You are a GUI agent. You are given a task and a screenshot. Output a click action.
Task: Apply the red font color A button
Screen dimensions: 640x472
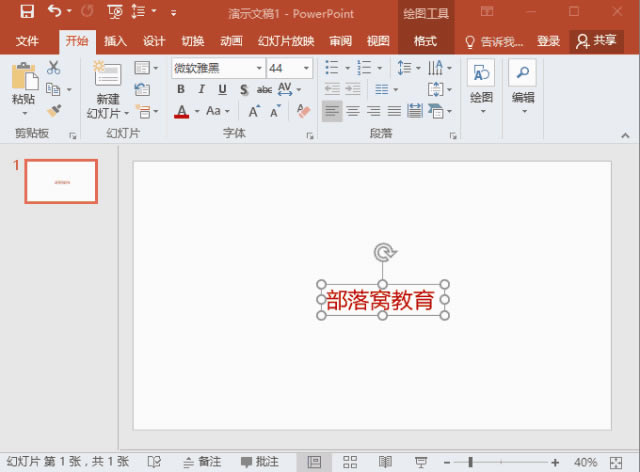click(x=182, y=111)
